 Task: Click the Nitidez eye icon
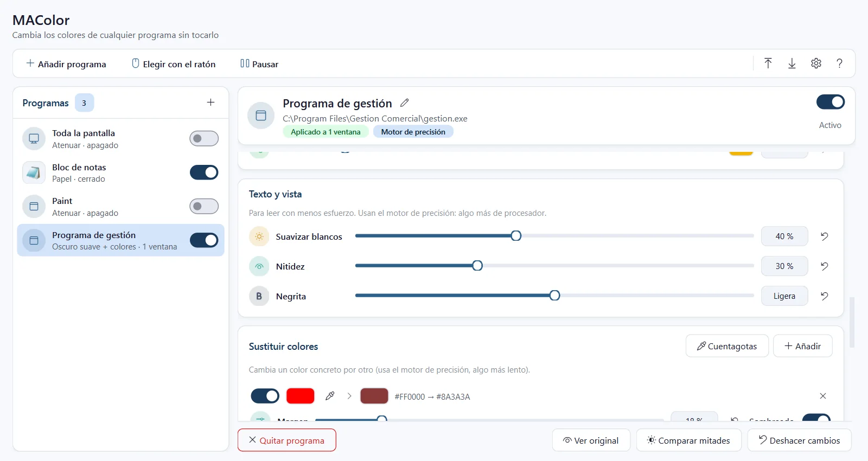coord(259,266)
